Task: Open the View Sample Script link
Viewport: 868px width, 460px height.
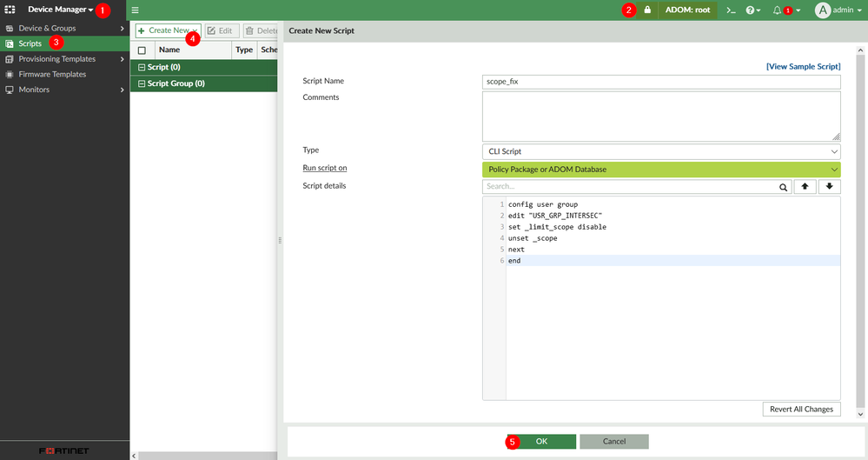Action: (x=803, y=66)
